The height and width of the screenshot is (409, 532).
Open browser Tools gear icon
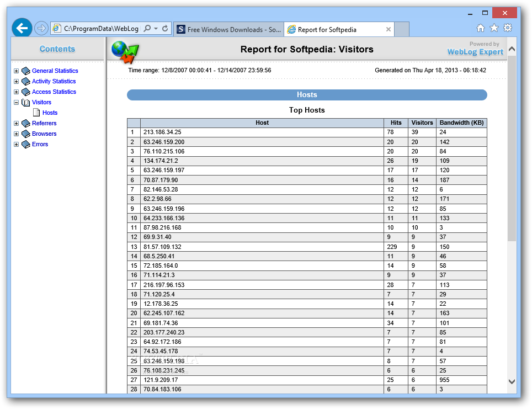tap(508, 28)
